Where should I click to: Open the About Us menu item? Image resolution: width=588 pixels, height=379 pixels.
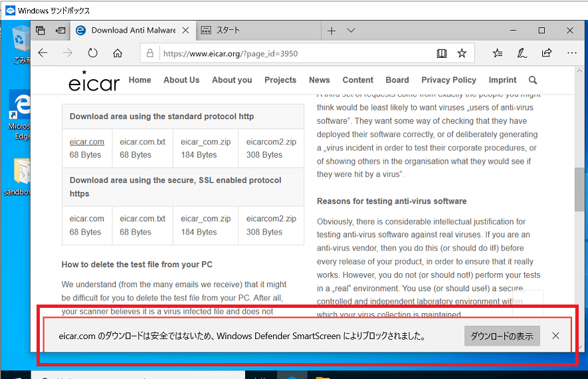coord(181,80)
